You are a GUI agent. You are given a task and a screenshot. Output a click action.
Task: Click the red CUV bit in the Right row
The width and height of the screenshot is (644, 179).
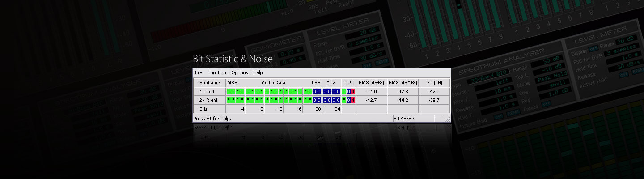[353, 100]
